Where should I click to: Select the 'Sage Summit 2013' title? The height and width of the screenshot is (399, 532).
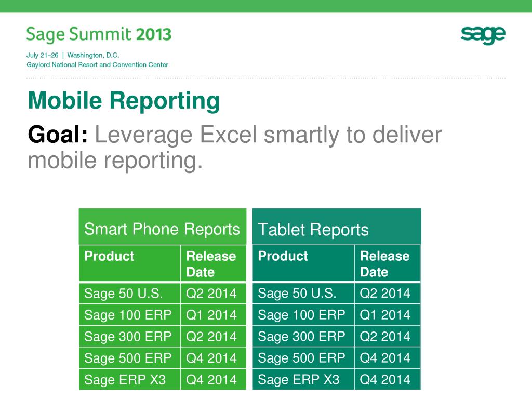click(x=99, y=35)
